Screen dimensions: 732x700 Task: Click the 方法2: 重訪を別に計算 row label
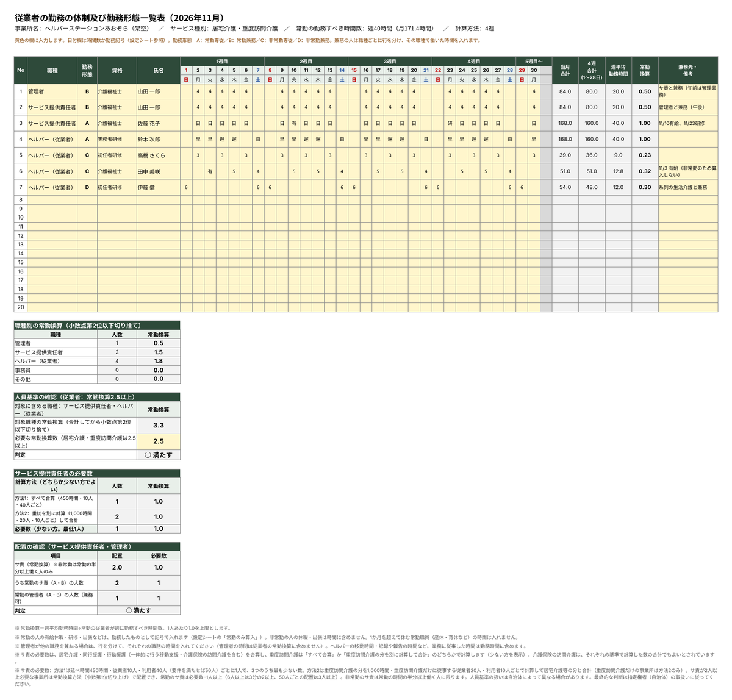56,517
